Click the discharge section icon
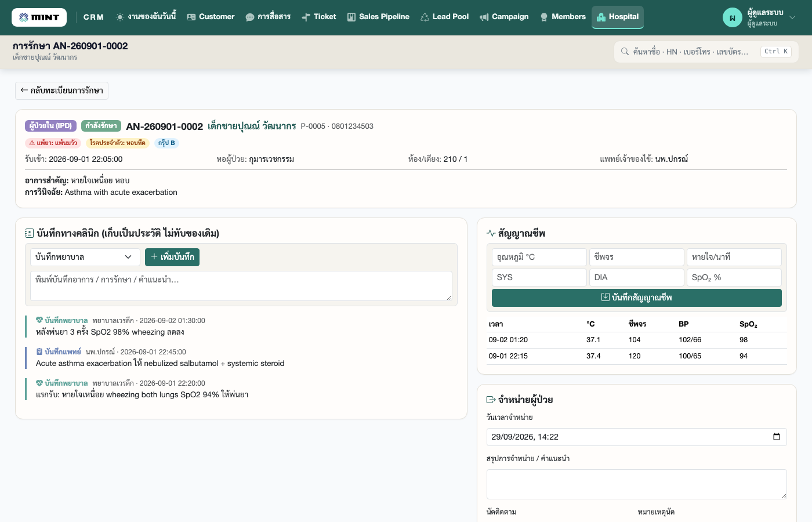Screen dimensions: 812x522 point(491,400)
